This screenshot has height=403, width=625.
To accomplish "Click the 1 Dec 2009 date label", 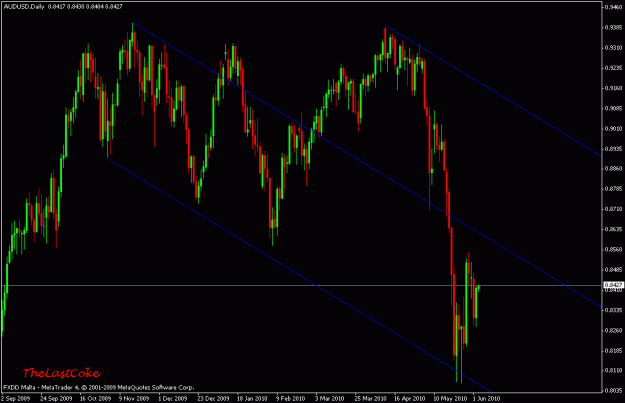I will pos(173,398).
